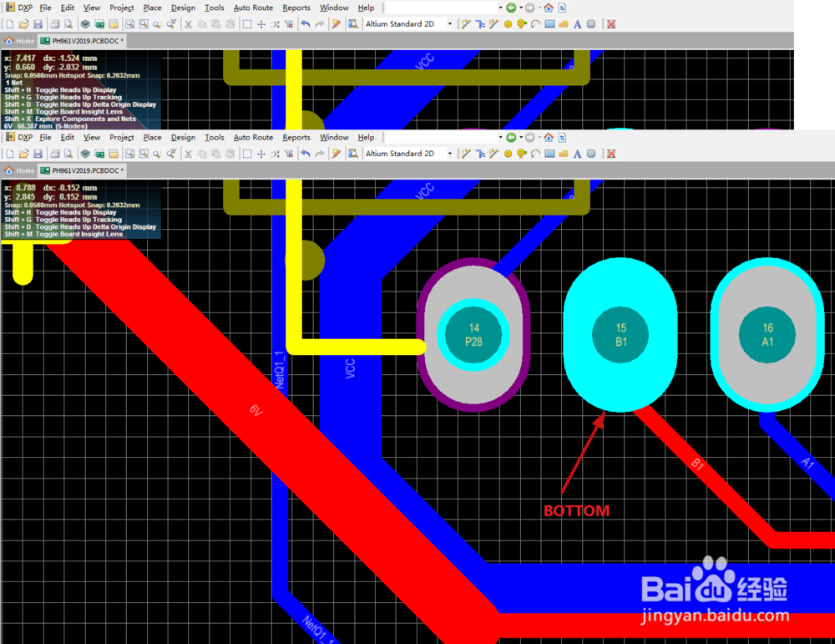Screen dimensions: 835x644
Task: Open Tools menu in upper window
Action: point(215,8)
